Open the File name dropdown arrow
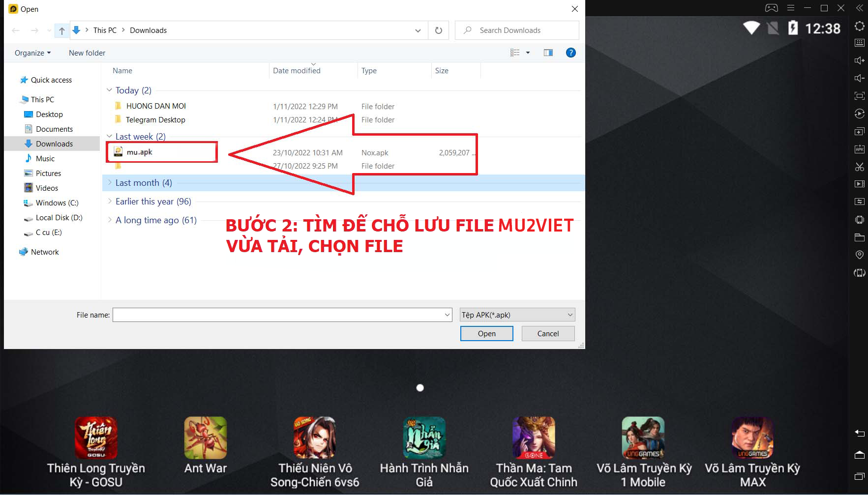 point(447,315)
